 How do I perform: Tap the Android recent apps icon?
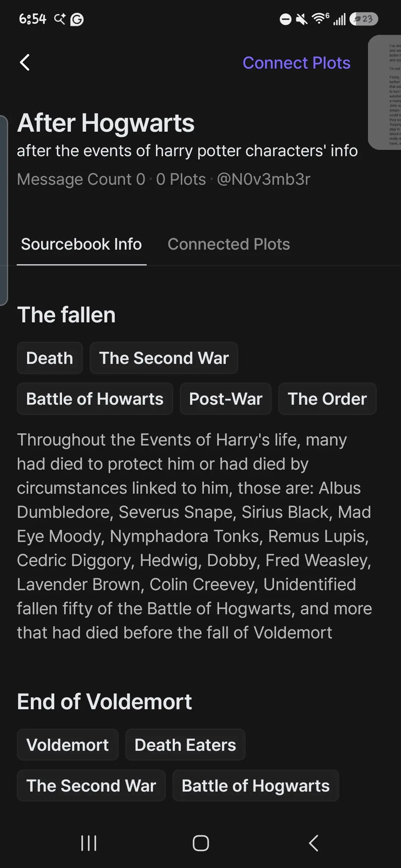point(89,843)
